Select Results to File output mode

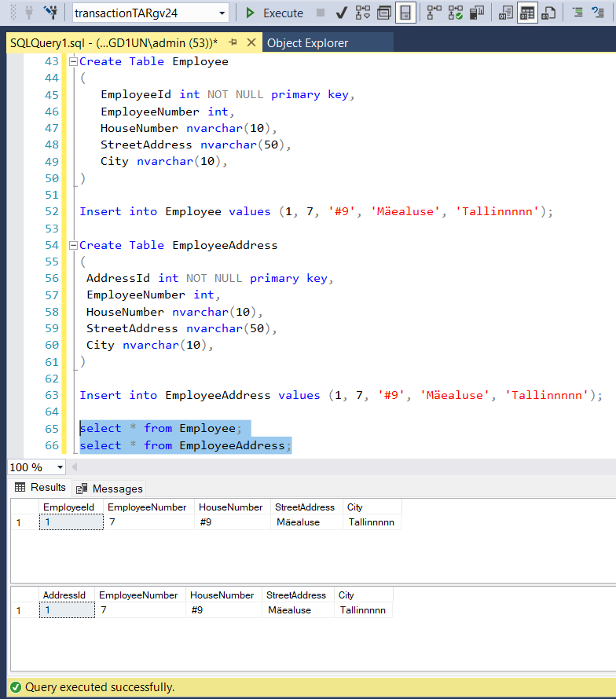548,13
